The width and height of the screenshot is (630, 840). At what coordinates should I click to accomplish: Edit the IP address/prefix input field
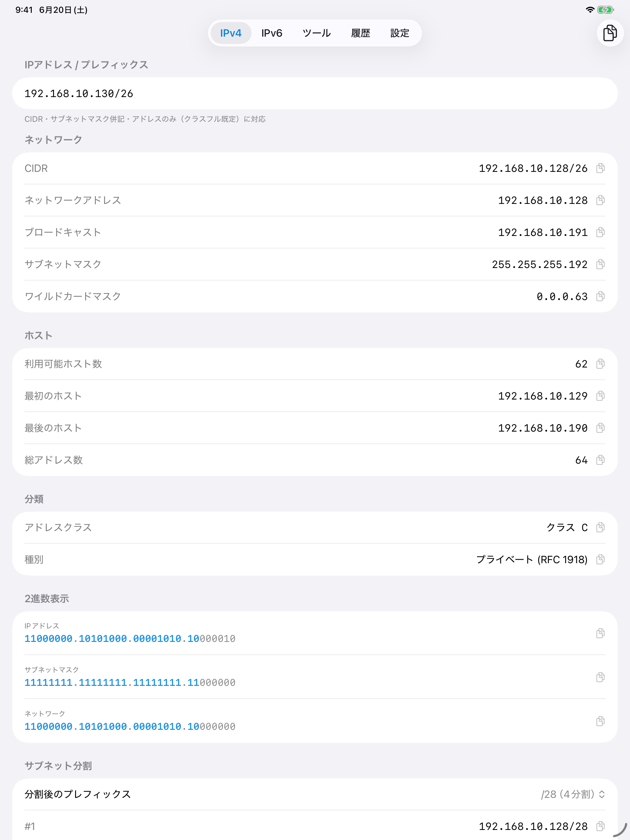(315, 93)
